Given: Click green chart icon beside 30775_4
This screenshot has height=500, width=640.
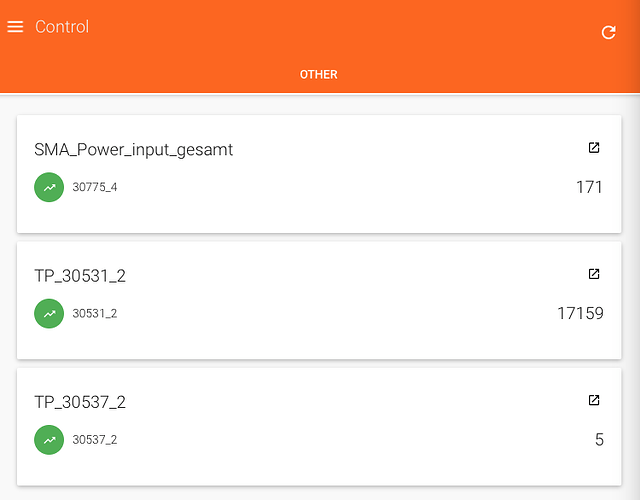Looking at the screenshot, I should click(x=49, y=187).
